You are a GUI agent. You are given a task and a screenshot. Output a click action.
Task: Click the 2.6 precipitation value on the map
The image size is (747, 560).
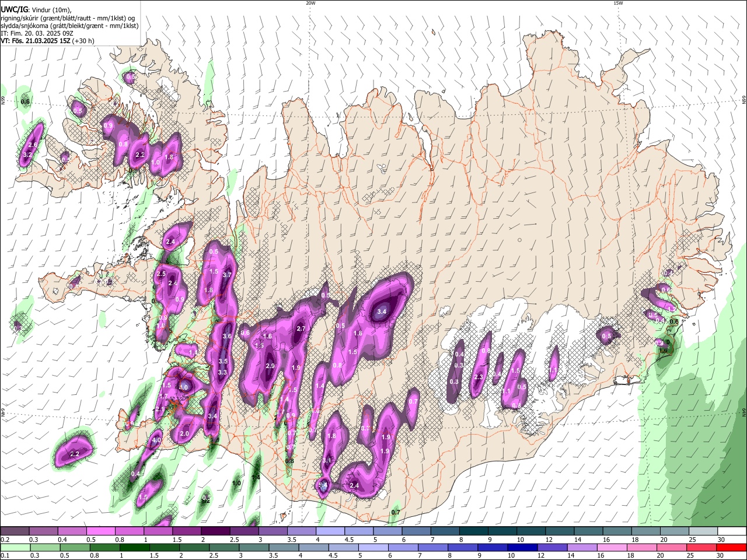[x=33, y=145]
